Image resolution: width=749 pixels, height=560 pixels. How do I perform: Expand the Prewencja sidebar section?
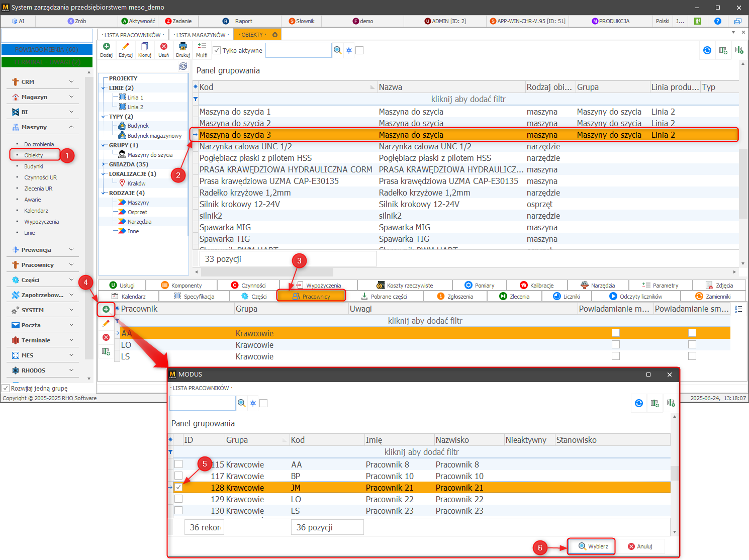click(43, 250)
